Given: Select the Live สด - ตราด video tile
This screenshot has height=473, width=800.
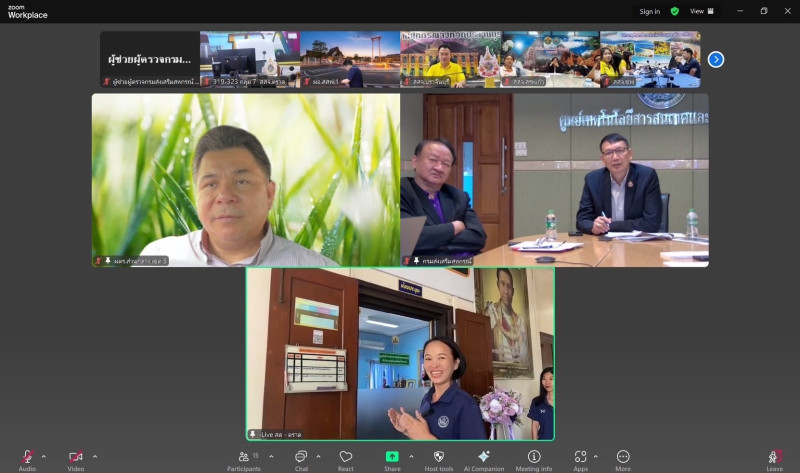Looking at the screenshot, I should (x=401, y=354).
